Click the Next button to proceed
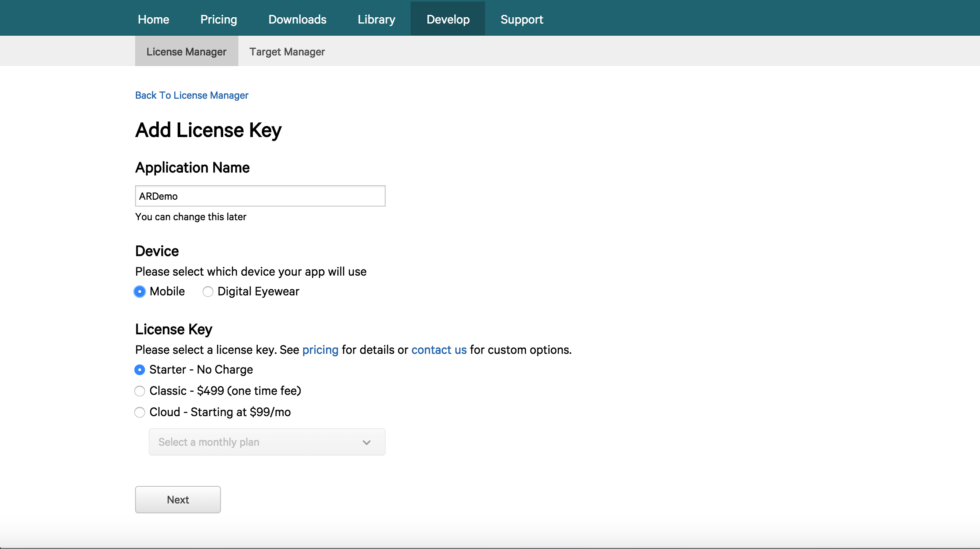This screenshot has height=549, width=980. (178, 499)
